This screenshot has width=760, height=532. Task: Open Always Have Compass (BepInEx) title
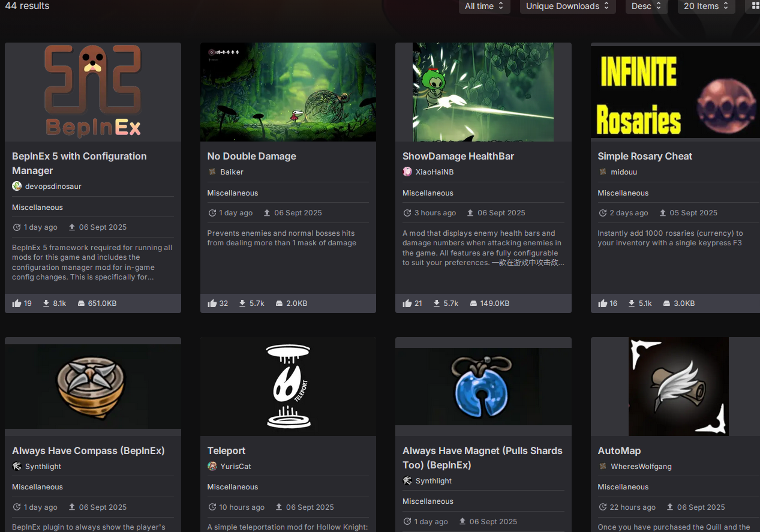[88, 450]
